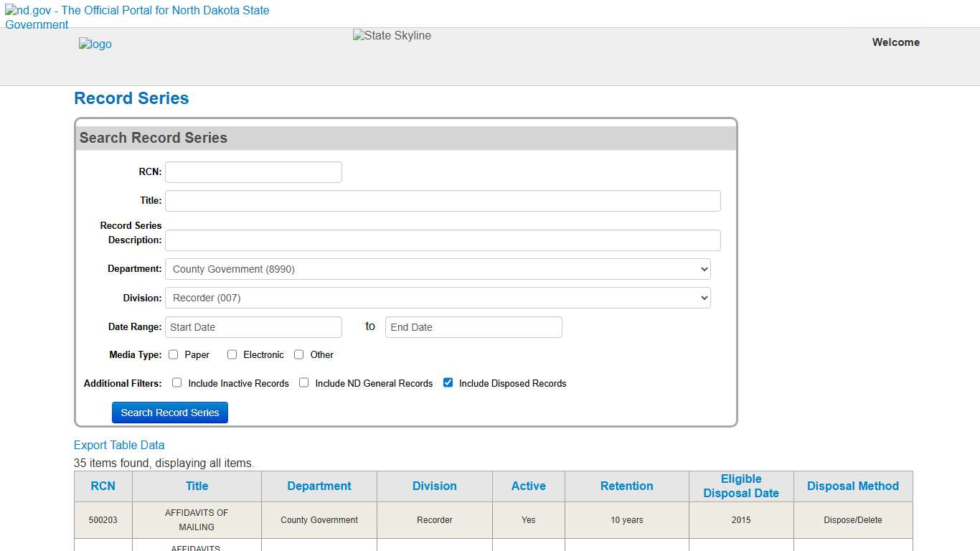980x551 pixels.
Task: Sort results by the Title column
Action: click(196, 486)
